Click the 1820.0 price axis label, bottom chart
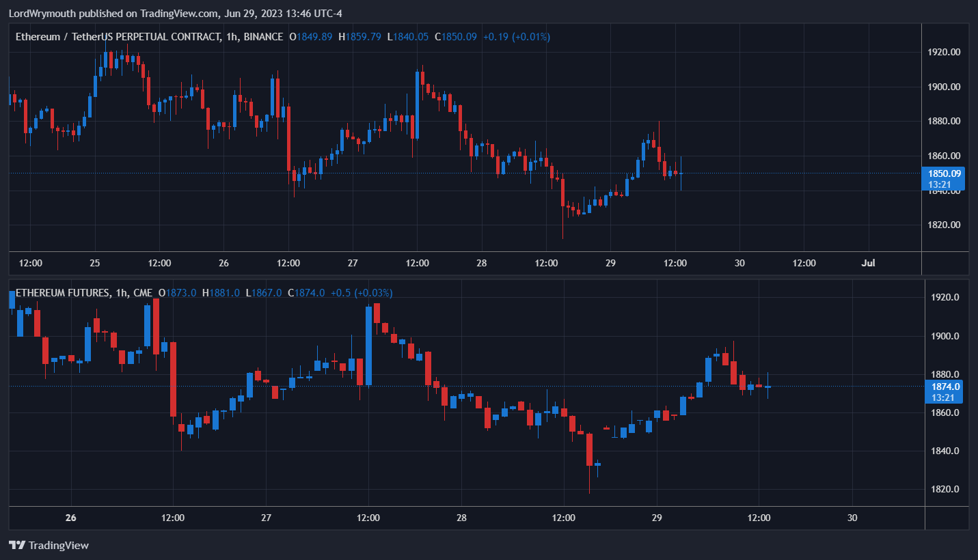 (x=946, y=489)
